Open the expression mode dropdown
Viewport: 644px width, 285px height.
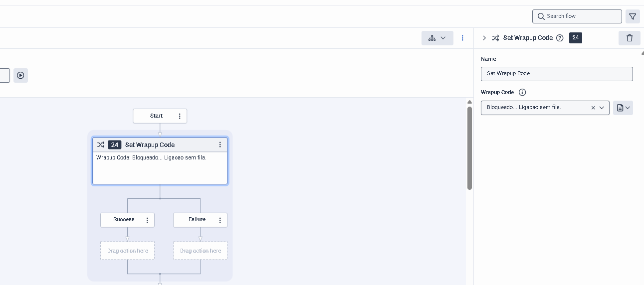coord(623,108)
